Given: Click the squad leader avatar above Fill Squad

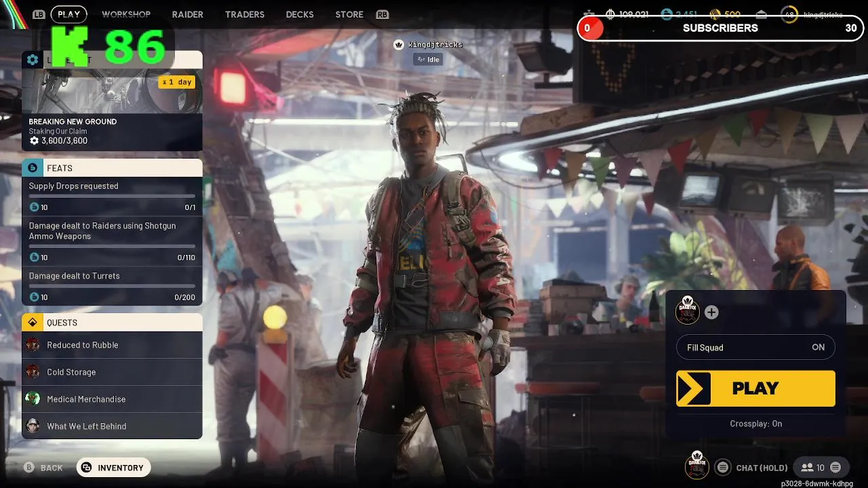Looking at the screenshot, I should click(688, 310).
